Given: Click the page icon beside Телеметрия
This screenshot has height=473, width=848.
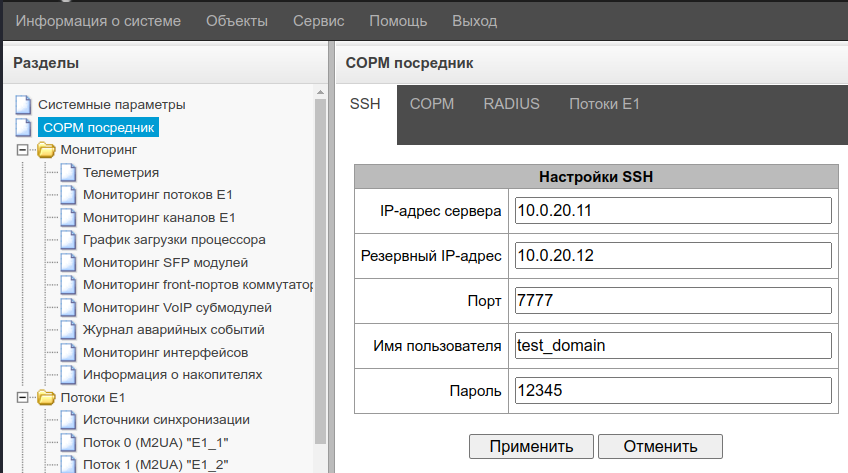Looking at the screenshot, I should pos(68,173).
